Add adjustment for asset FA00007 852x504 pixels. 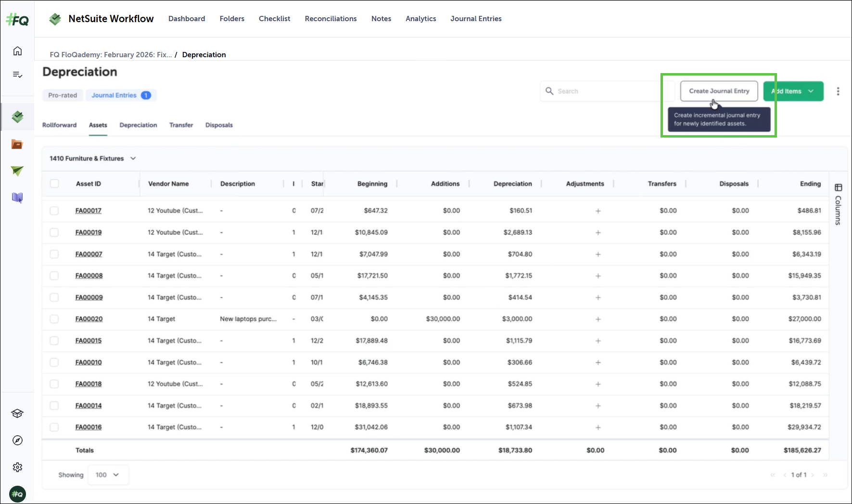pyautogui.click(x=598, y=254)
